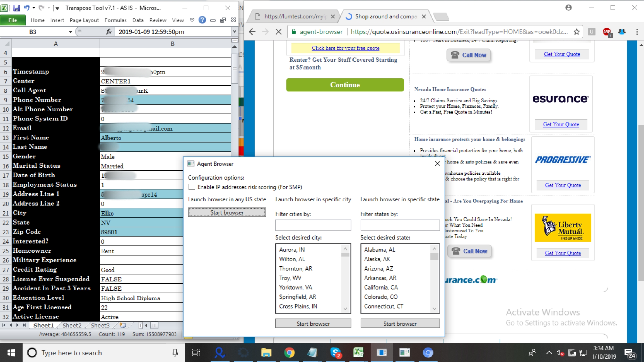644x362 pixels.
Task: Bookmark this page with star icon
Action: (576, 32)
